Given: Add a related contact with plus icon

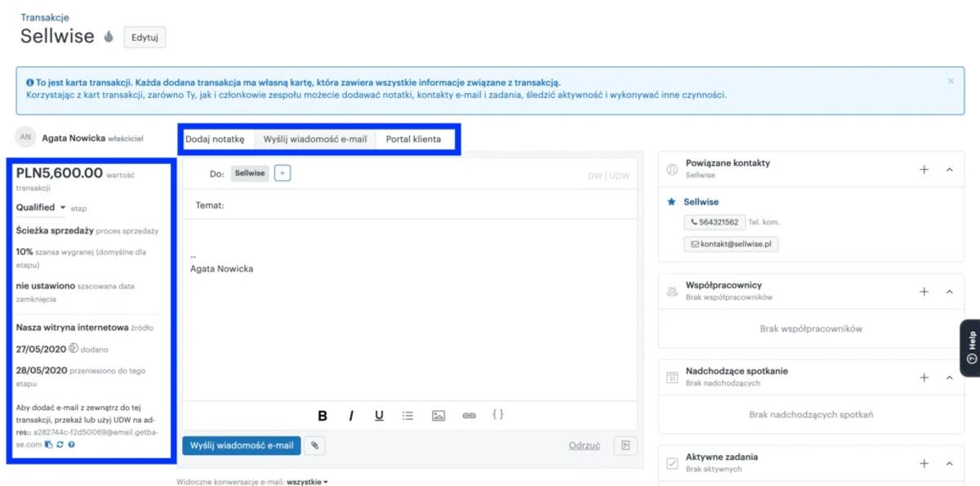Looking at the screenshot, I should [924, 169].
